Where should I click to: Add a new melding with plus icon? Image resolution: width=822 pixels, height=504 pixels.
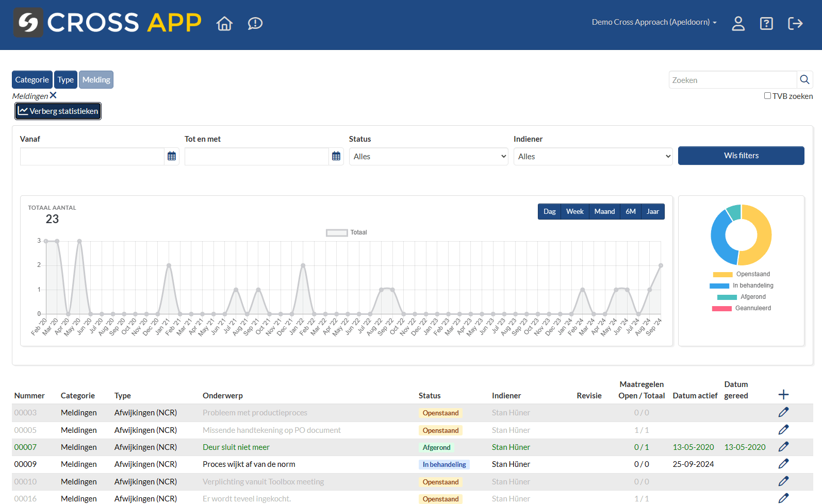(783, 395)
